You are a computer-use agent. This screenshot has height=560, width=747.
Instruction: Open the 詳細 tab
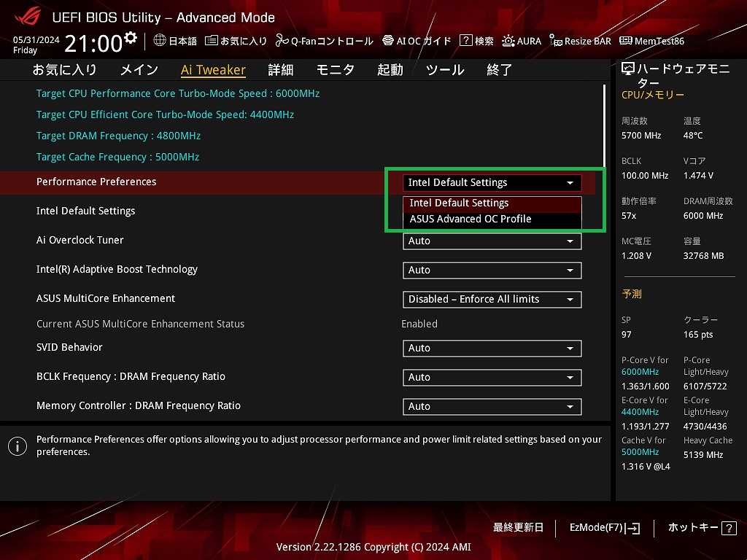[x=281, y=70]
